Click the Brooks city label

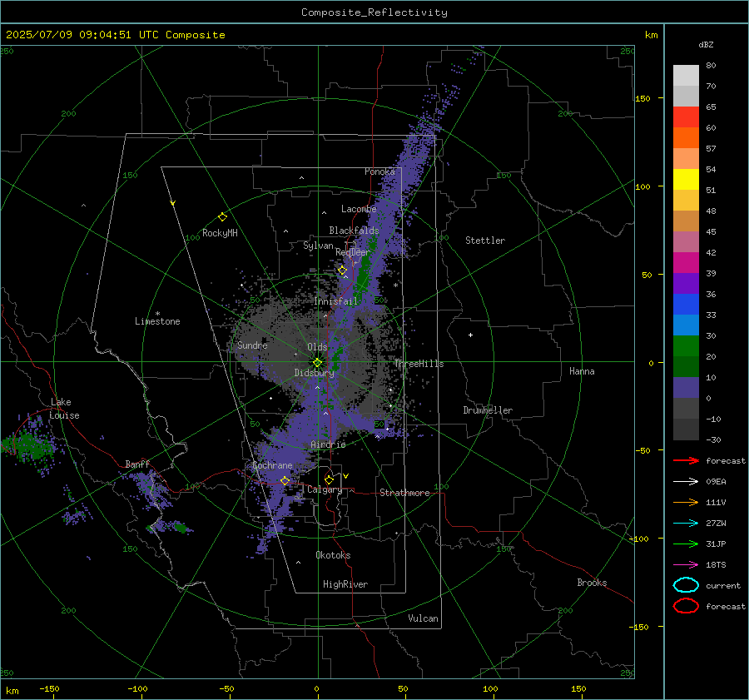(592, 583)
